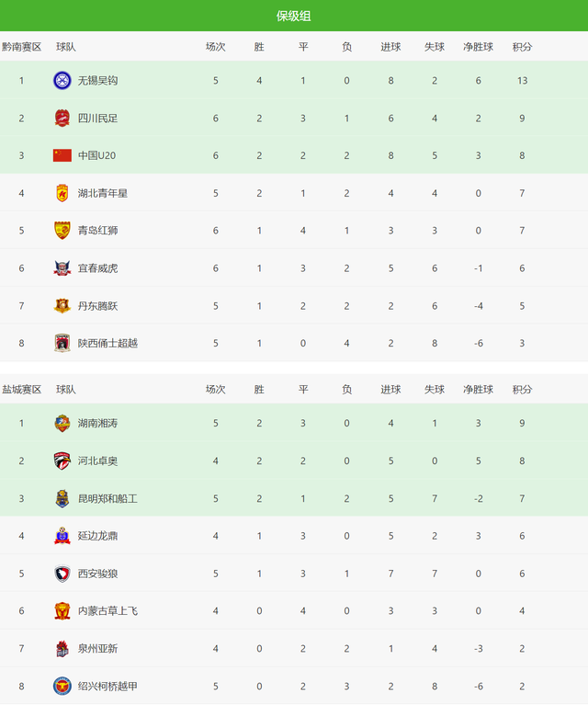Select the 保级组 header tab
The image size is (588, 716).
(294, 16)
